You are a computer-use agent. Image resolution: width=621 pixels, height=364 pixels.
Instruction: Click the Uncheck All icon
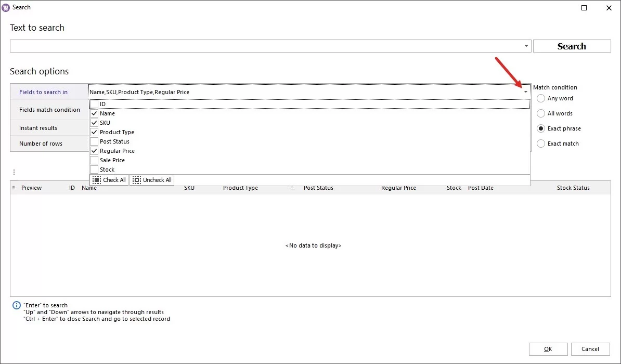tap(137, 180)
